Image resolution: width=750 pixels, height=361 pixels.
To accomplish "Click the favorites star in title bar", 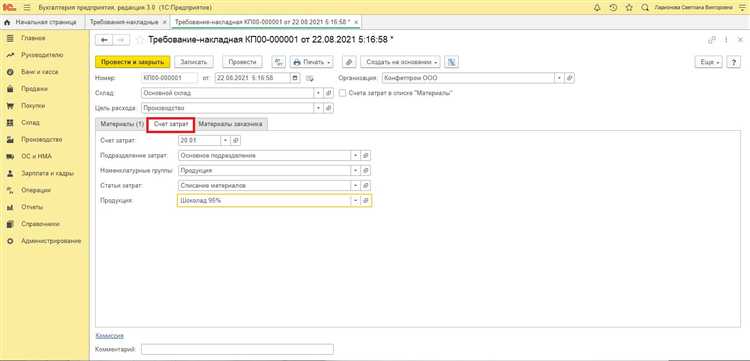I will tap(629, 8).
